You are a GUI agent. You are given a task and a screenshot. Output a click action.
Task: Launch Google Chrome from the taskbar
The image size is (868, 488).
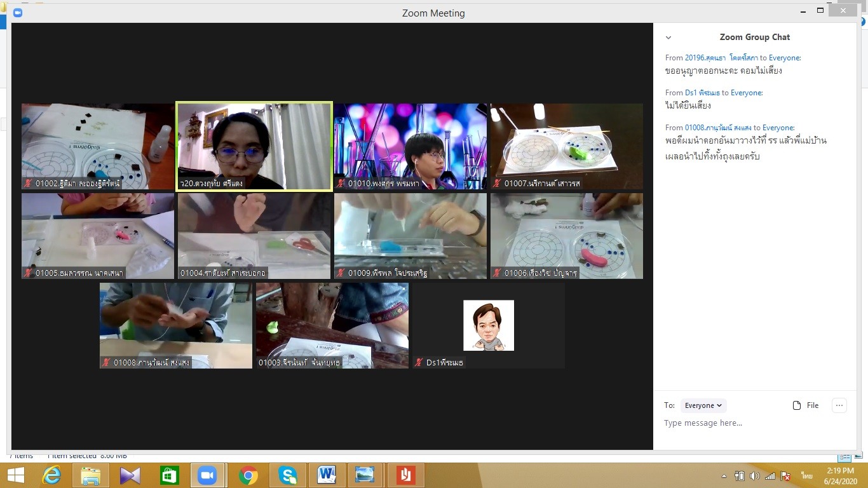pyautogui.click(x=248, y=475)
